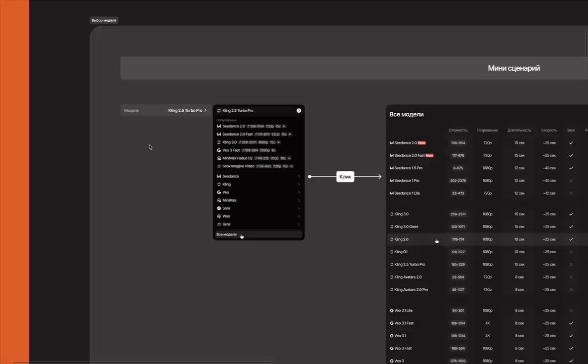Select MiniMax Hailuo 02 from popular models
The height and width of the screenshot is (364, 588).
[x=259, y=158]
